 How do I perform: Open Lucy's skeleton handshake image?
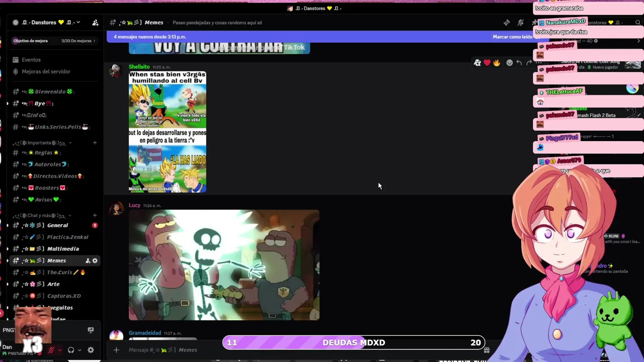point(224,265)
